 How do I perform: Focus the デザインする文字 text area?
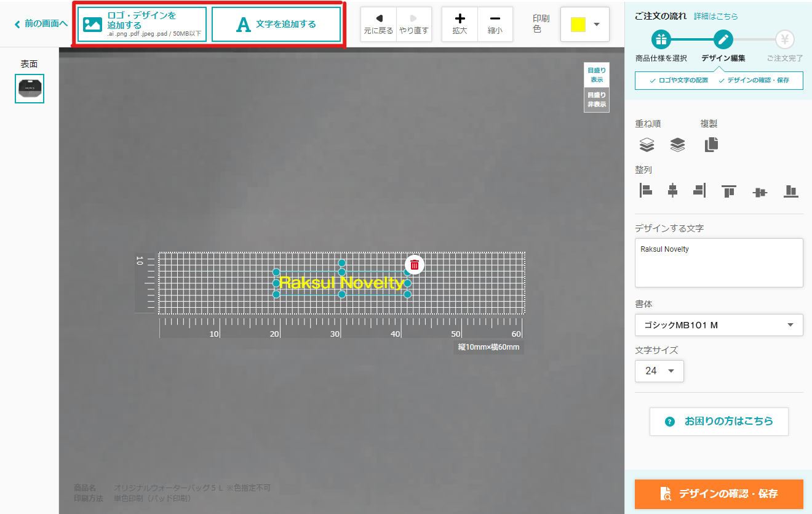[719, 263]
